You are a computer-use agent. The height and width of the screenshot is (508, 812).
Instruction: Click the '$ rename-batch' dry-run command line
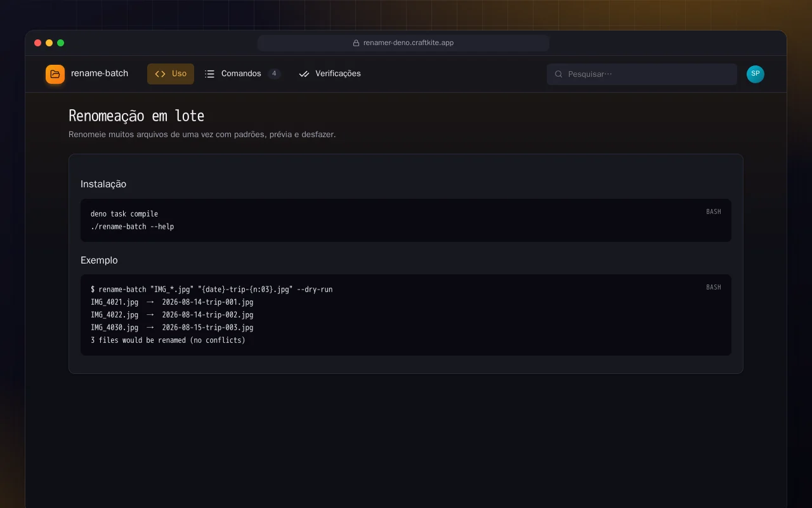[212, 290]
